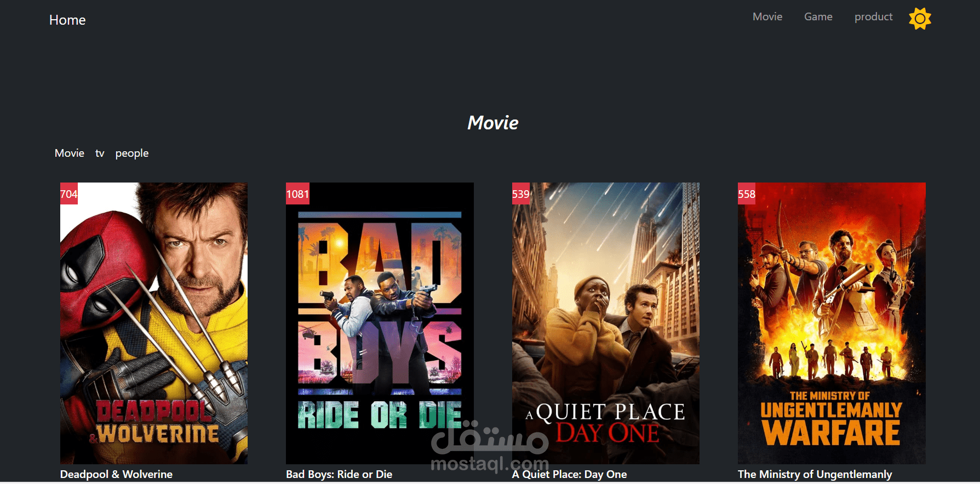Click the Bad Boys: Ride or Die title text

(x=339, y=474)
